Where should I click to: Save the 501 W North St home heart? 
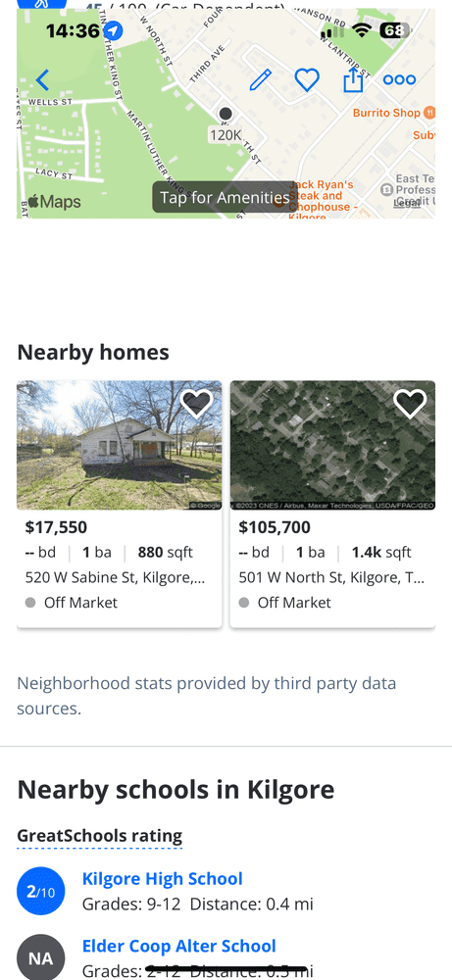coord(410,404)
